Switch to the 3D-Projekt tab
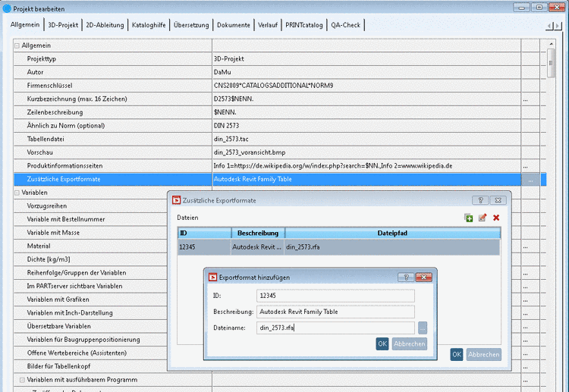 click(63, 25)
